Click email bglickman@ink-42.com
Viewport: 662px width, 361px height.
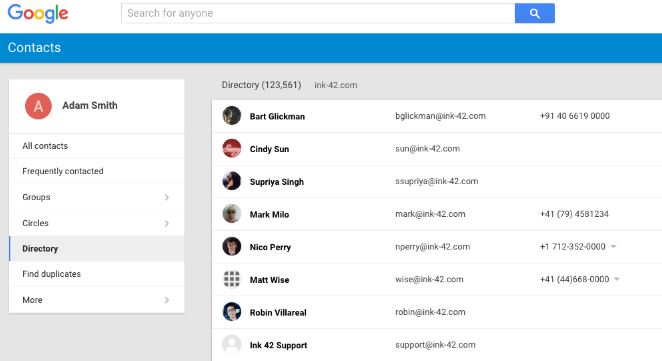(x=440, y=116)
